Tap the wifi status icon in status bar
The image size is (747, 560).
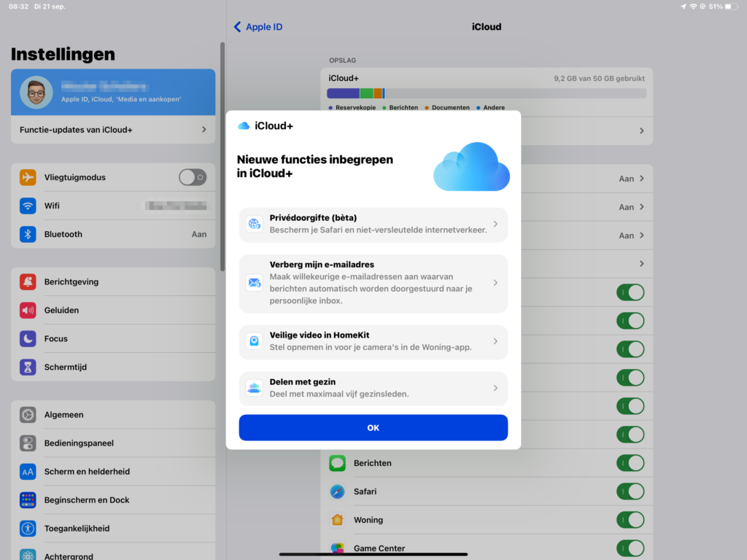pos(693,7)
